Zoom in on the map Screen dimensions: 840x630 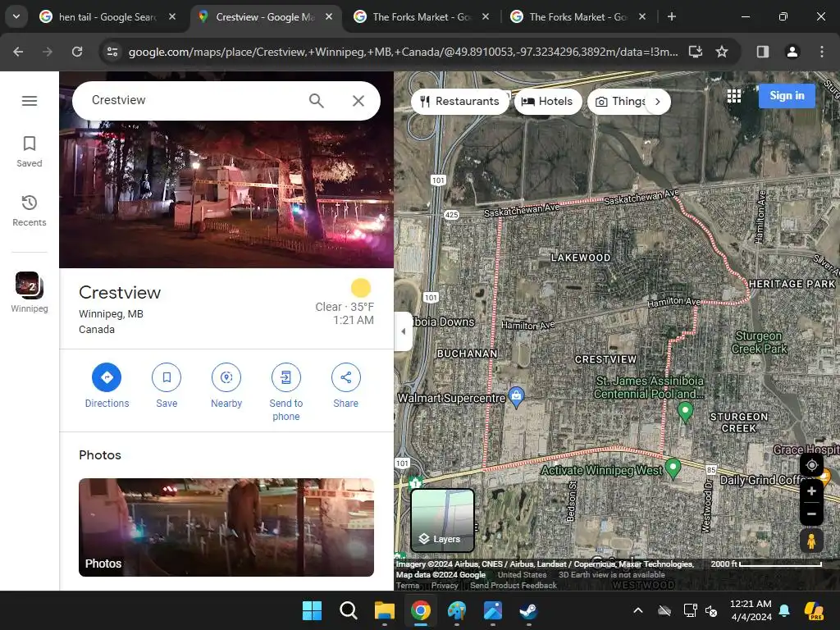(x=811, y=491)
